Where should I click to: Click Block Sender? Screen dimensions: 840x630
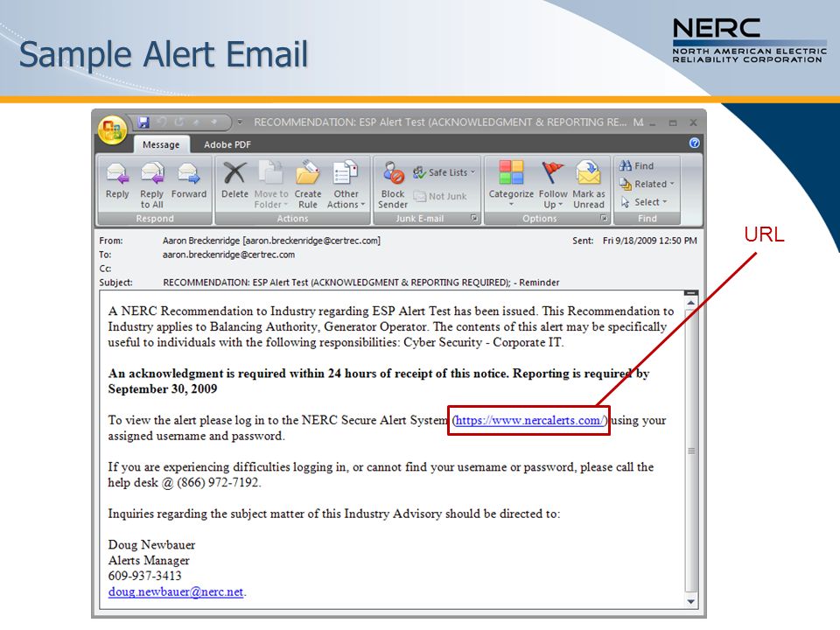pos(393,185)
